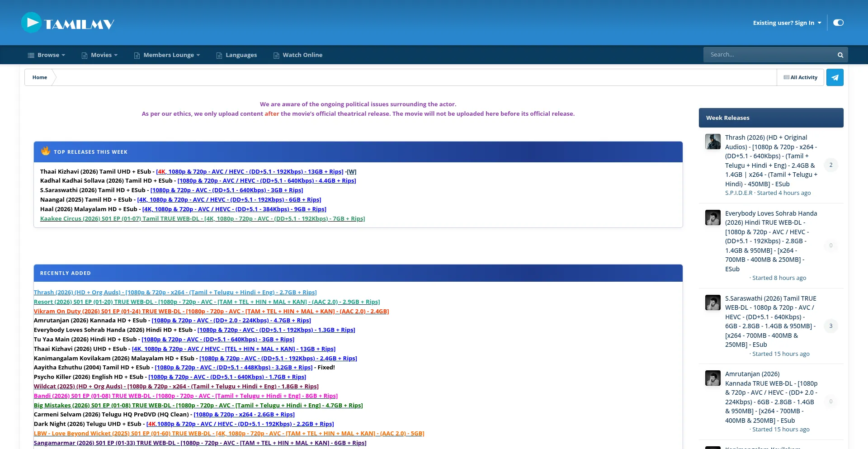868x449 pixels.
Task: Click the Watch Online page icon
Action: click(276, 56)
